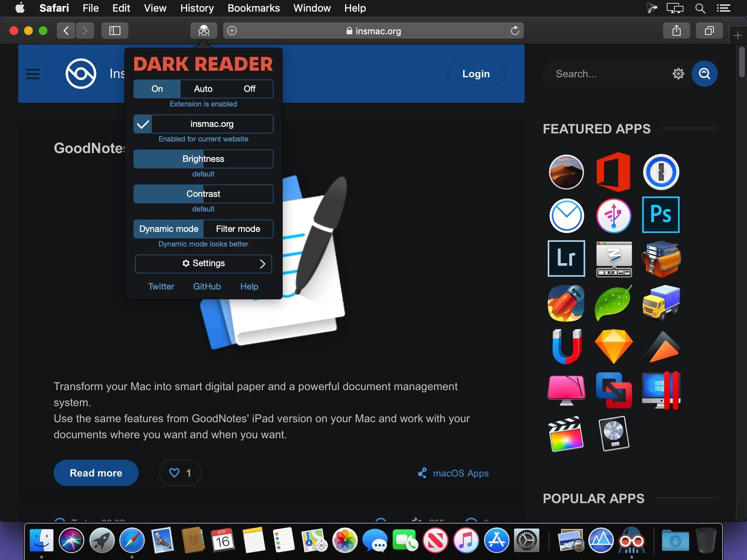Open Final Cut Pro featured icon
Screen dimensions: 747x560
(x=566, y=434)
